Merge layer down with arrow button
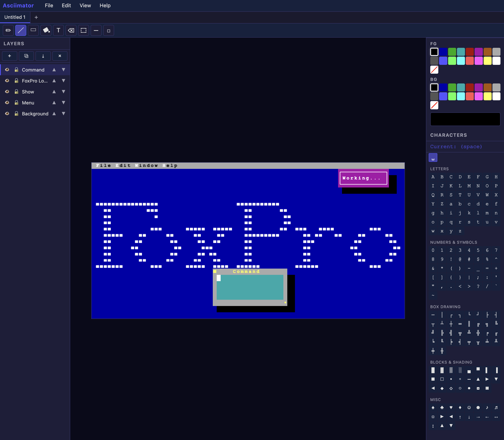 43,56
